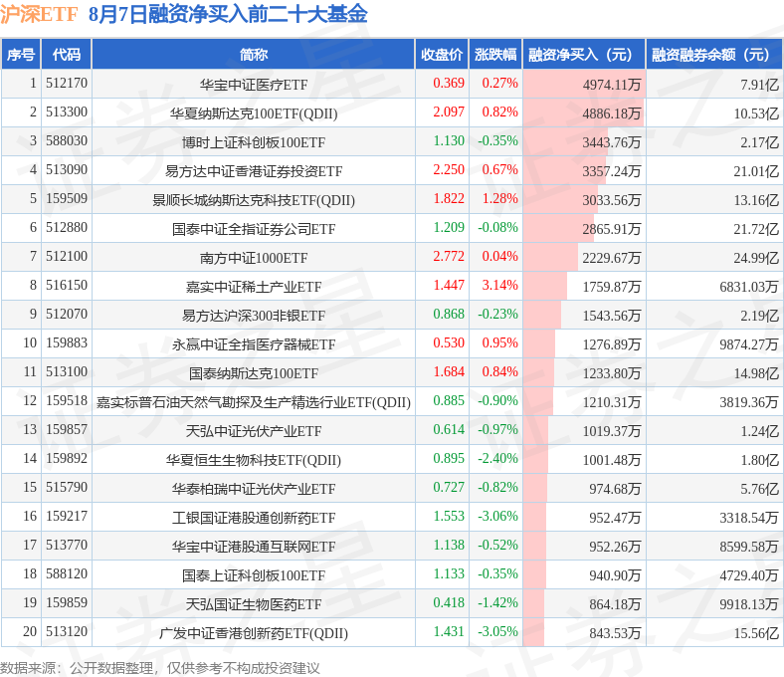Click the 2865.91万 net buy value
Image resolution: width=784 pixels, height=677 pixels.
(612, 229)
